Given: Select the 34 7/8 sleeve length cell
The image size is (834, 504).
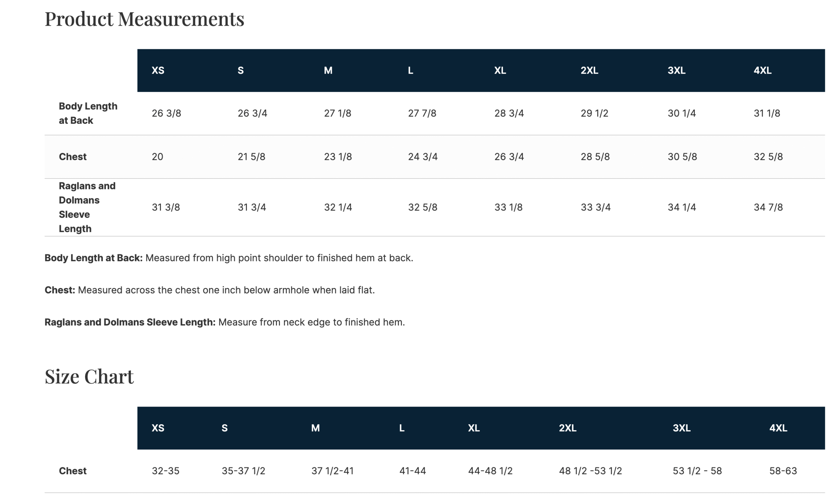Looking at the screenshot, I should click(x=768, y=207).
